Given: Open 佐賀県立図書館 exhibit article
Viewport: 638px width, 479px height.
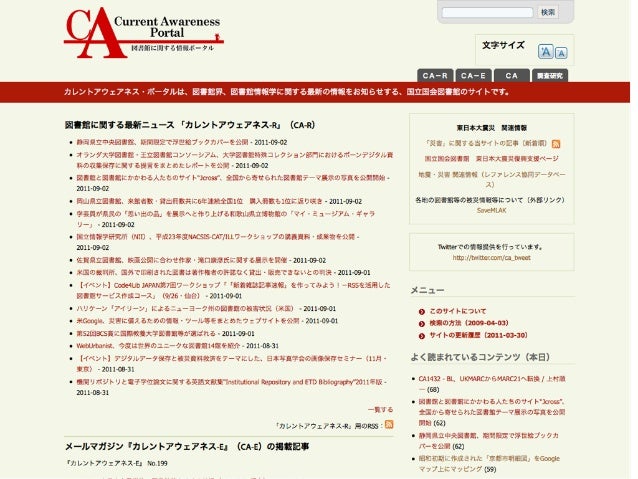Looking at the screenshot, I should [x=182, y=260].
